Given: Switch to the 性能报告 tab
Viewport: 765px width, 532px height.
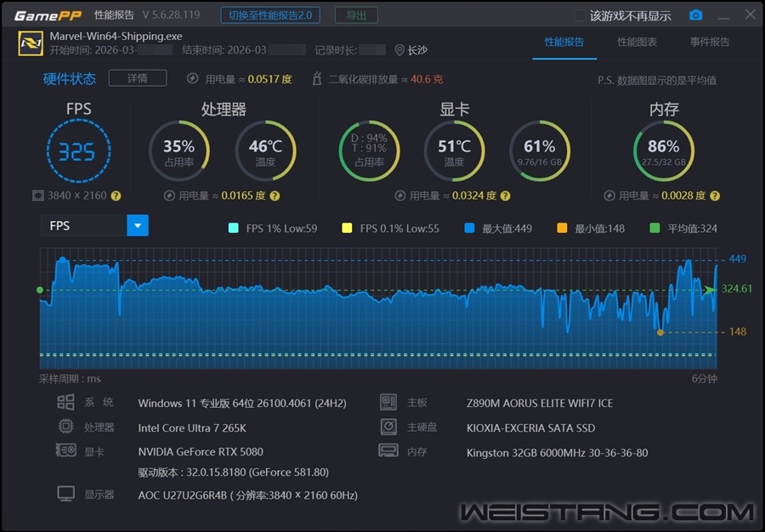Looking at the screenshot, I should (x=564, y=42).
